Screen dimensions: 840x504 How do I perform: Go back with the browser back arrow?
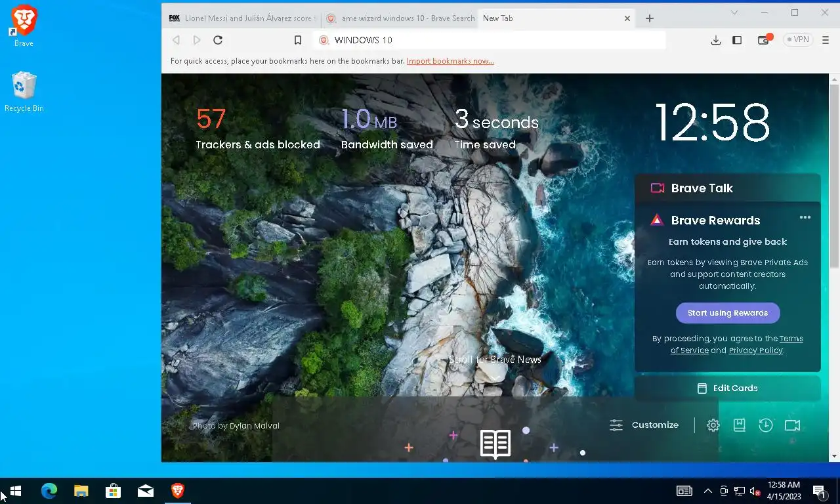pyautogui.click(x=176, y=40)
